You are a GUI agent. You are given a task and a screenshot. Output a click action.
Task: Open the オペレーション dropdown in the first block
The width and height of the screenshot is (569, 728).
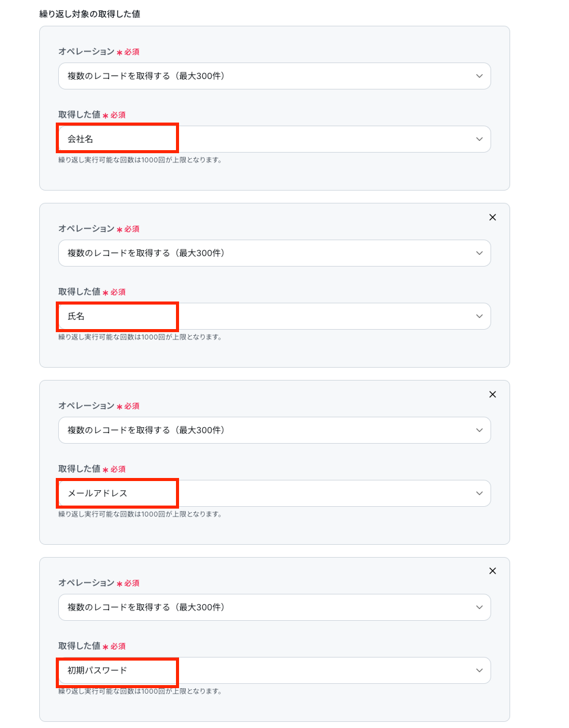click(275, 76)
